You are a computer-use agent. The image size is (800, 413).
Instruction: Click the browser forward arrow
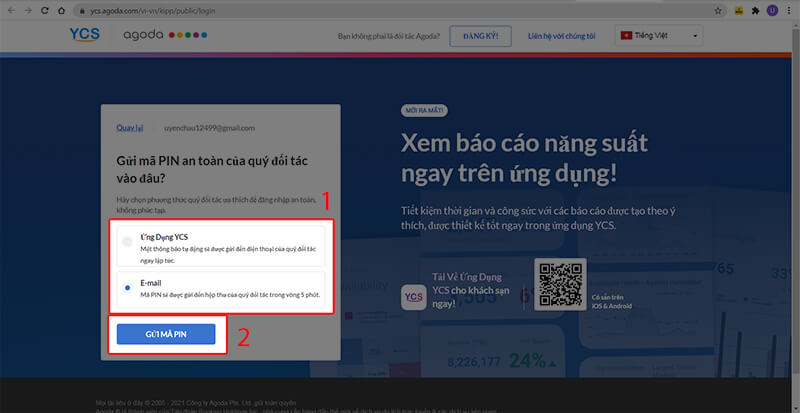pos(30,9)
